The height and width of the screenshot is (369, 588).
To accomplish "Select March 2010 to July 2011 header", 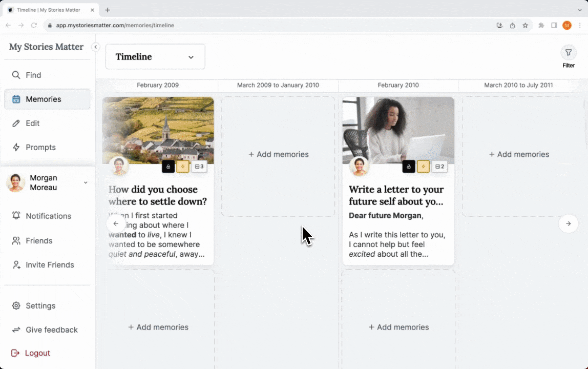I will 518,85.
